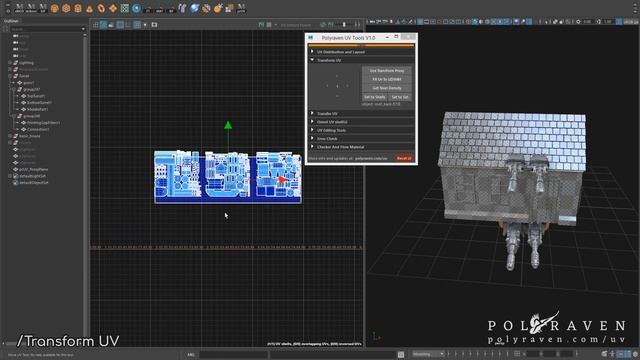Click the last M script shelf icon
The height and width of the screenshot is (360, 640).
click(x=241, y=8)
